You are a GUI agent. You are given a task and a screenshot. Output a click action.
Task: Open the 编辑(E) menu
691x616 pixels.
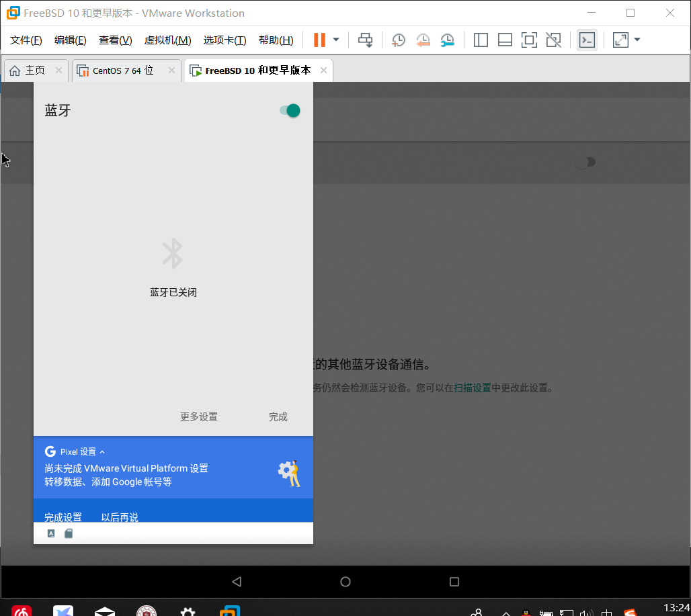pyautogui.click(x=71, y=40)
